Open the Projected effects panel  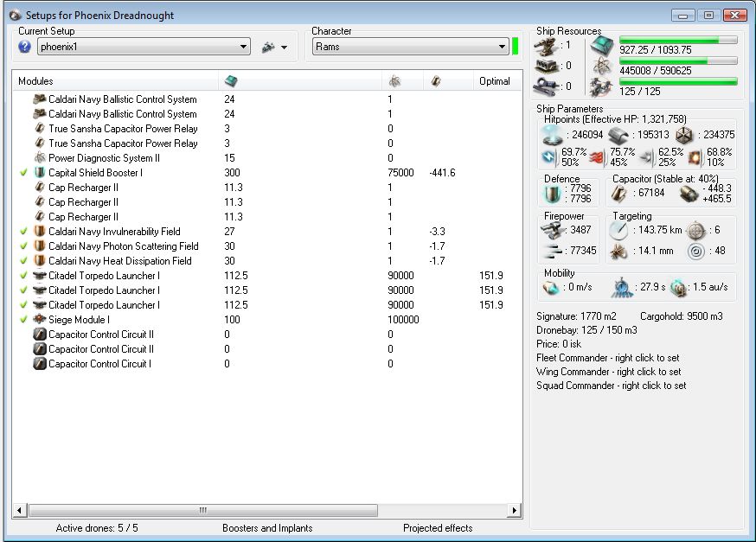coord(438,528)
